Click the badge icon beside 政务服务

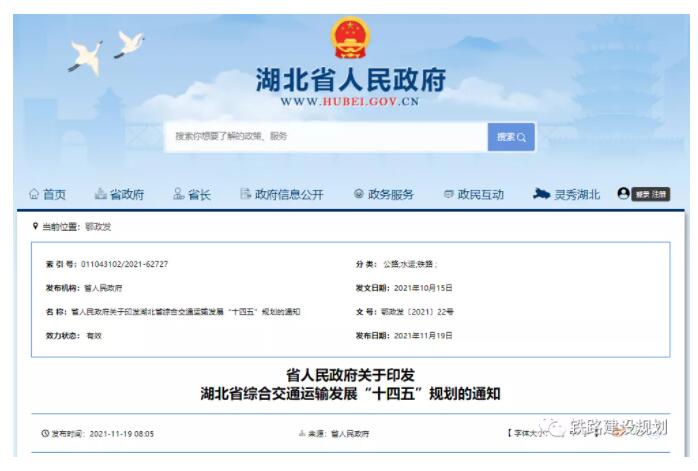pyautogui.click(x=359, y=194)
